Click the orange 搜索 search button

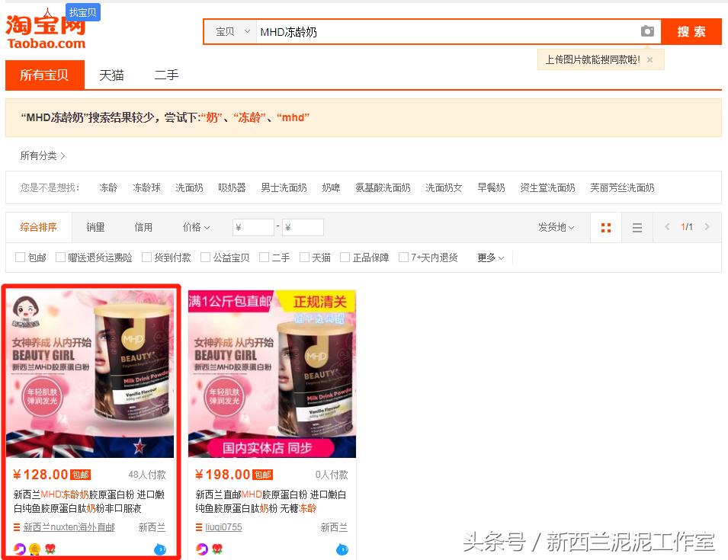coord(690,31)
